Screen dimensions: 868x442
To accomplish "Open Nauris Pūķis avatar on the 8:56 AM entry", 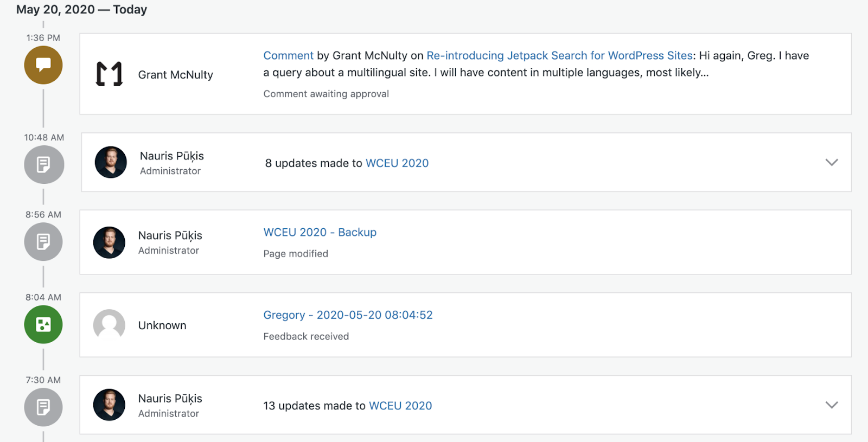I will (109, 242).
